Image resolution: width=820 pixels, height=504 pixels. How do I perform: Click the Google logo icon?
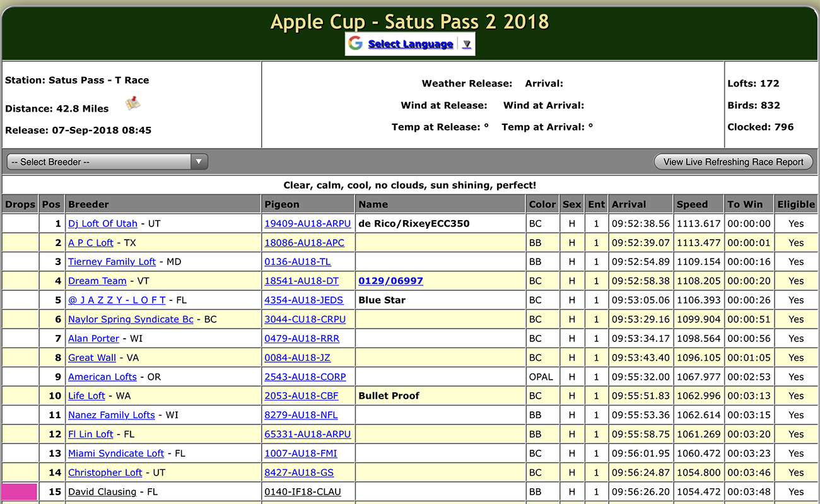pyautogui.click(x=356, y=44)
